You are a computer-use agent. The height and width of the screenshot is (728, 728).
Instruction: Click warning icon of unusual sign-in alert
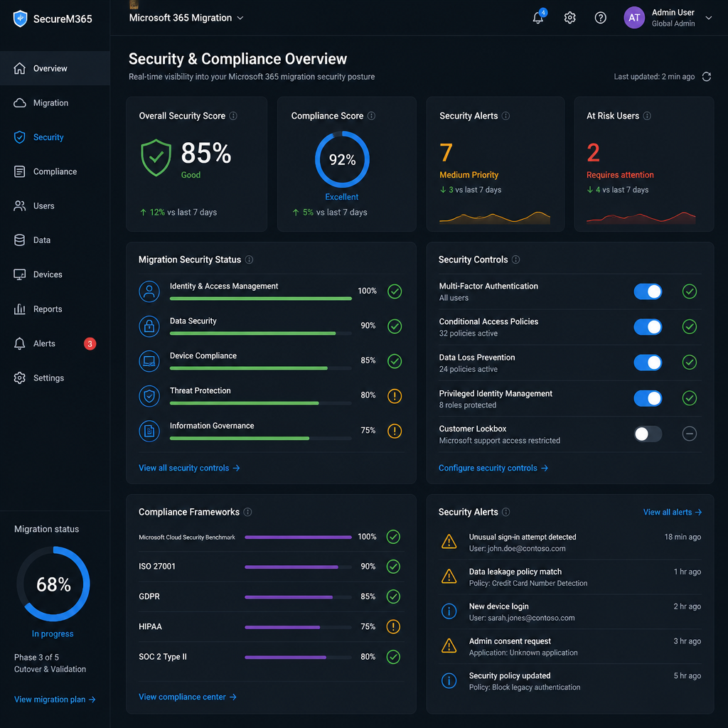tap(449, 541)
